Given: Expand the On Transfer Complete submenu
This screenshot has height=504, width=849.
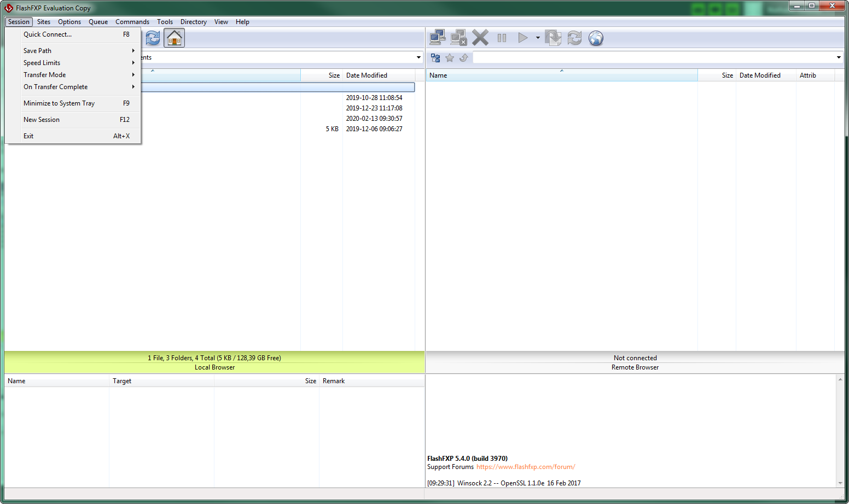Looking at the screenshot, I should [73, 87].
